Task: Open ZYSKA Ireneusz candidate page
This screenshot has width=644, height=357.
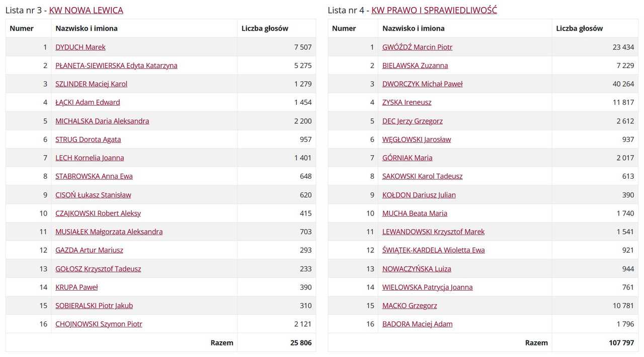Action: (407, 102)
